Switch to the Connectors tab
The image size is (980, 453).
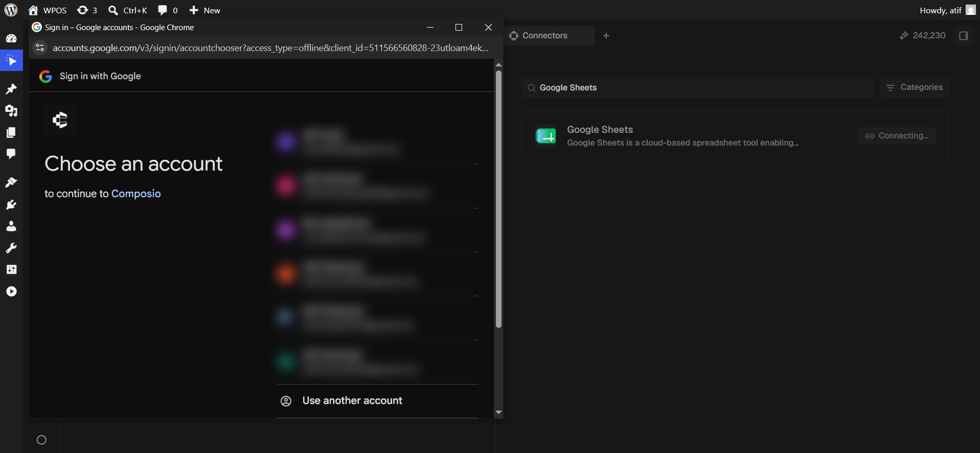point(549,36)
